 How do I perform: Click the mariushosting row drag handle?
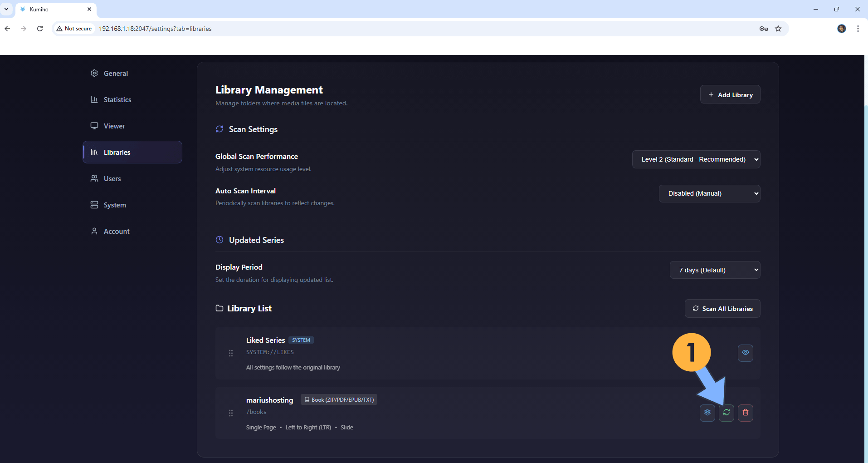[x=231, y=413]
